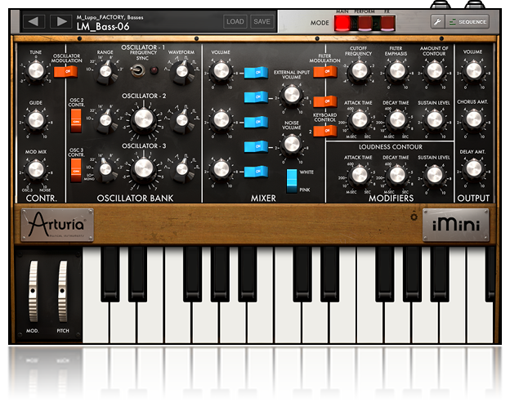Select the FX mode button
The height and width of the screenshot is (420, 510).
[x=387, y=23]
